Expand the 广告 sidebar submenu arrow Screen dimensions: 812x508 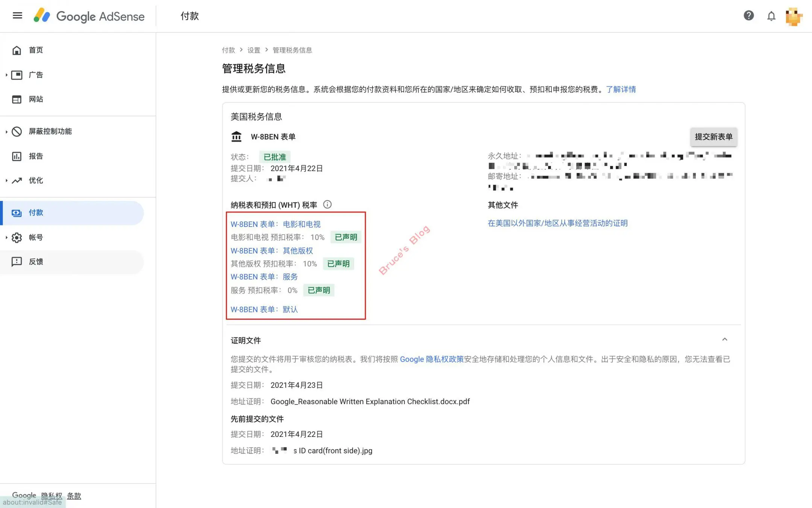point(6,75)
